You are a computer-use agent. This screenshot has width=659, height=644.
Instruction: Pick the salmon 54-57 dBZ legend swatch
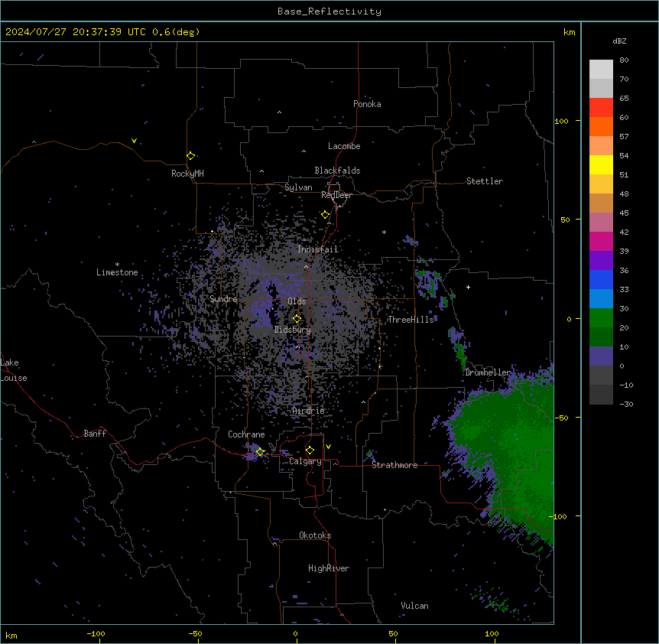coord(601,145)
